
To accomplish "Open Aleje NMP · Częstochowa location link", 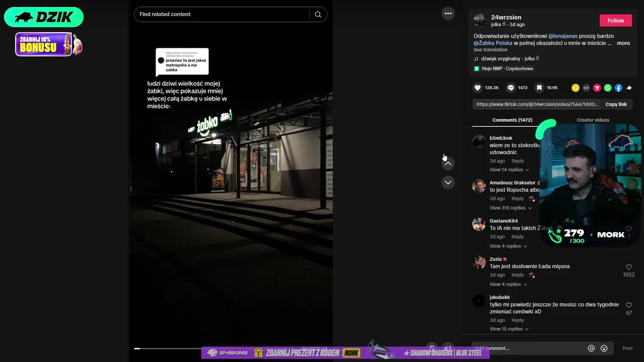I will [507, 68].
